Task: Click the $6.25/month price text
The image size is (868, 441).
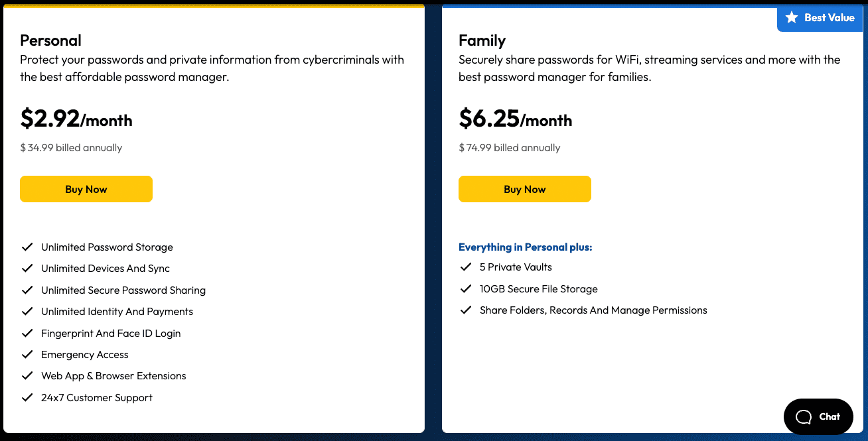Action: click(x=516, y=118)
